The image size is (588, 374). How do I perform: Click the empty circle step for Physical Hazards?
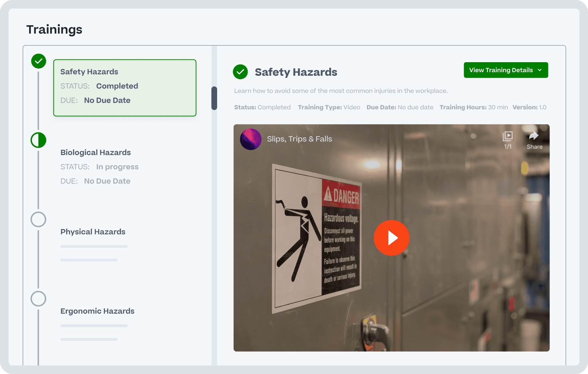[x=38, y=219]
